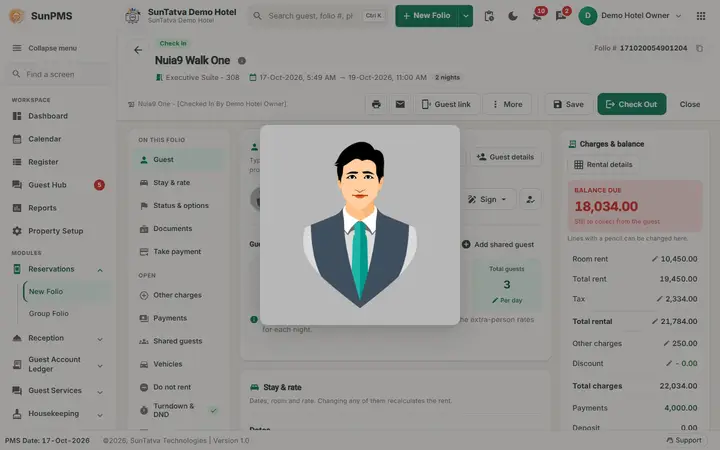Screen dimensions: 720x450
Task: Click the SunTatva Demo Hotel logo icon
Action: tap(133, 16)
